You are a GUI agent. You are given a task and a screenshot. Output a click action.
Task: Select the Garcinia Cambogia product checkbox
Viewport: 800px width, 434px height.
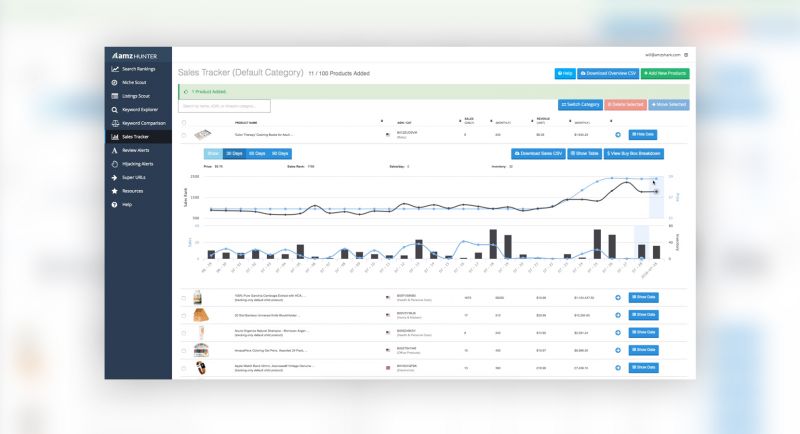[x=183, y=297]
